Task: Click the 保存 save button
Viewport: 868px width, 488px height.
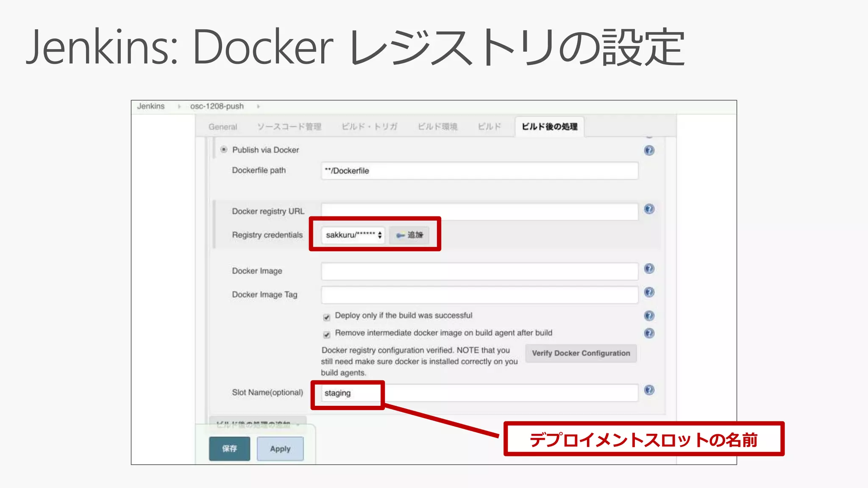Action: pos(229,449)
